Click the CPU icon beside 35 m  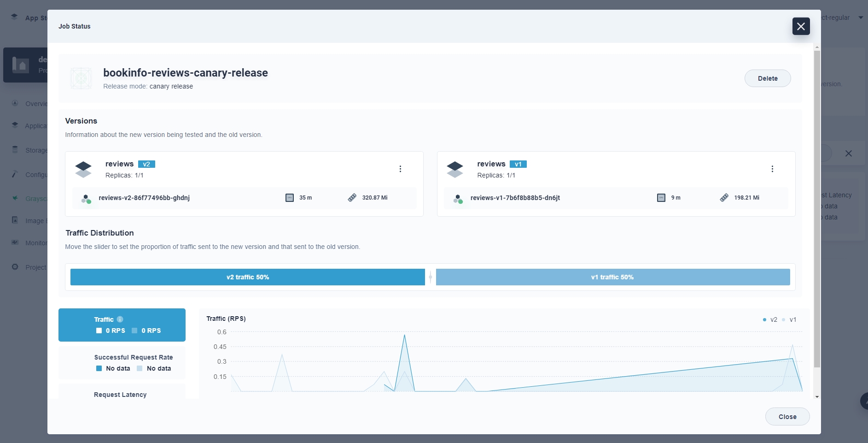coord(290,198)
